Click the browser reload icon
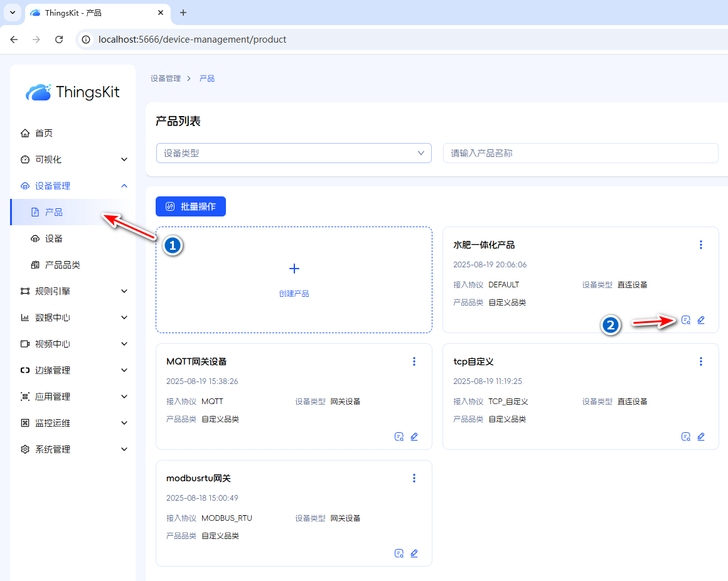 coord(59,40)
